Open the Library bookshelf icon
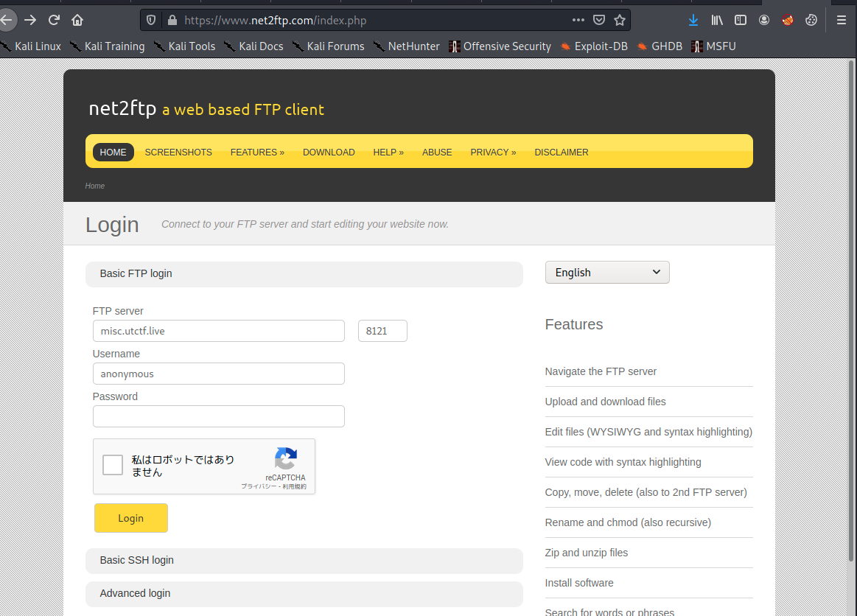 (x=717, y=20)
